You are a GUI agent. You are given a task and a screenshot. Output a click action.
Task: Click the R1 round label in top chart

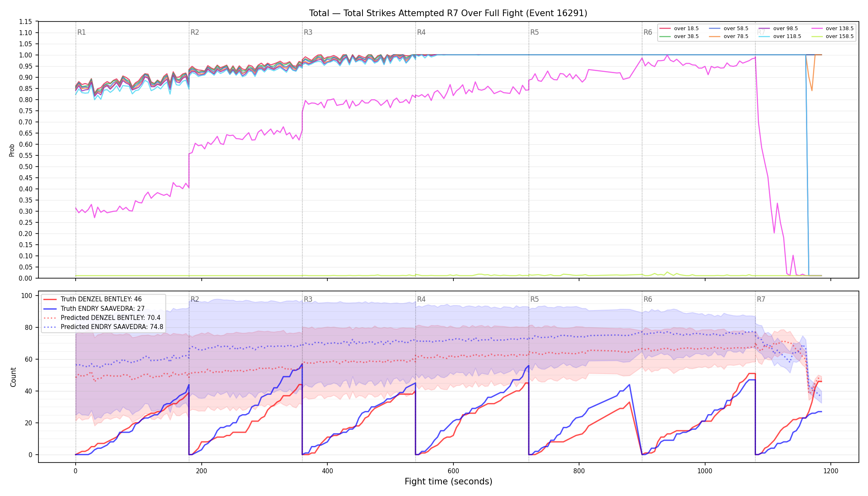pos(81,33)
